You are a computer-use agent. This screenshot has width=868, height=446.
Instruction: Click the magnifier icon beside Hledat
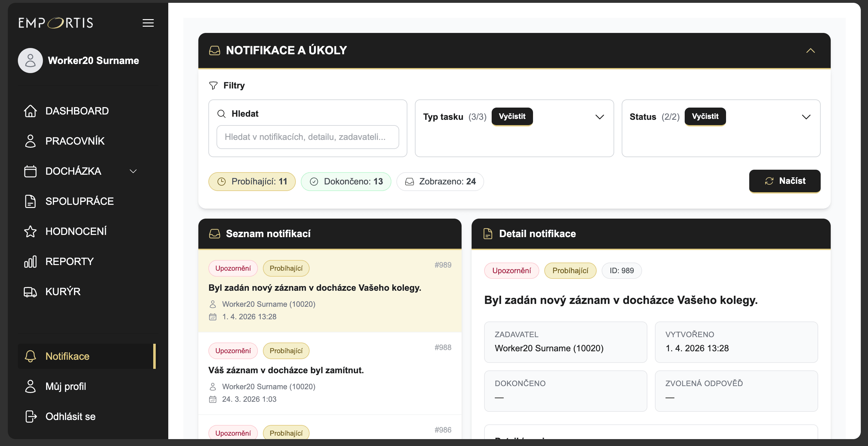click(x=221, y=114)
